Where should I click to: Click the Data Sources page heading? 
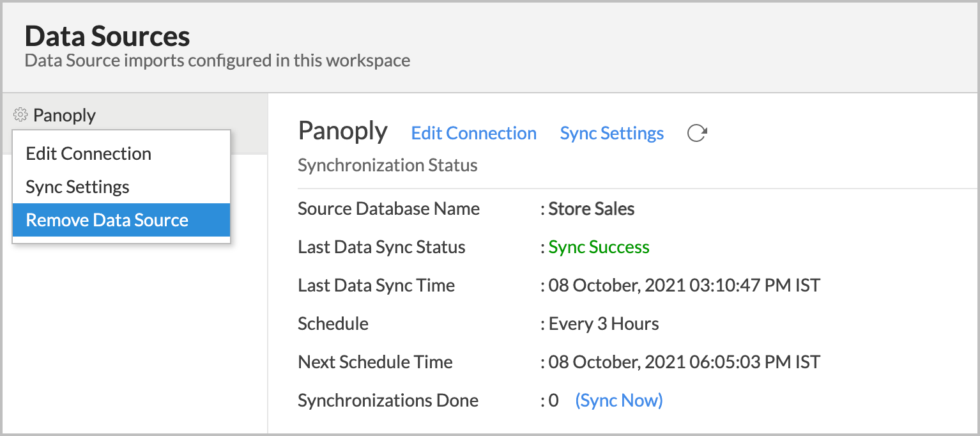(107, 36)
